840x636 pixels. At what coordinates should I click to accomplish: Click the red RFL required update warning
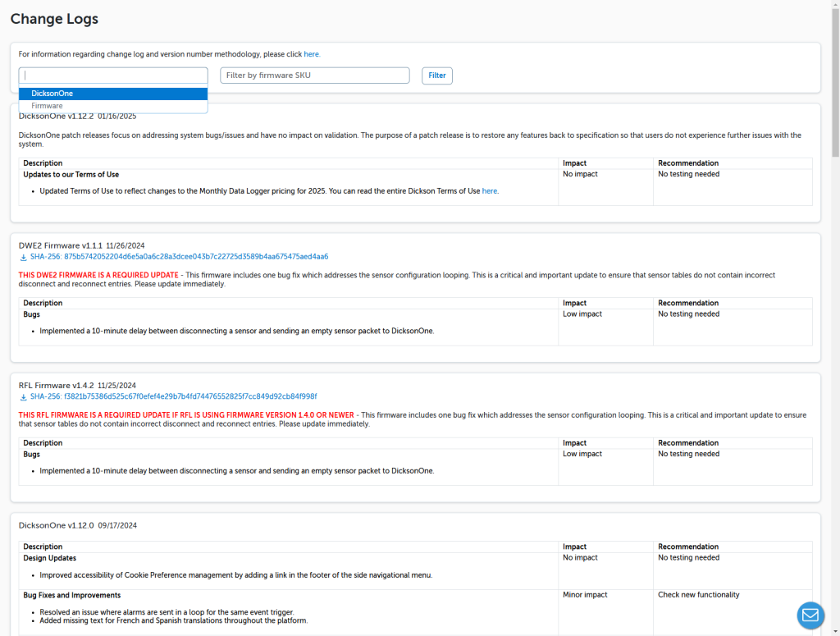point(186,415)
